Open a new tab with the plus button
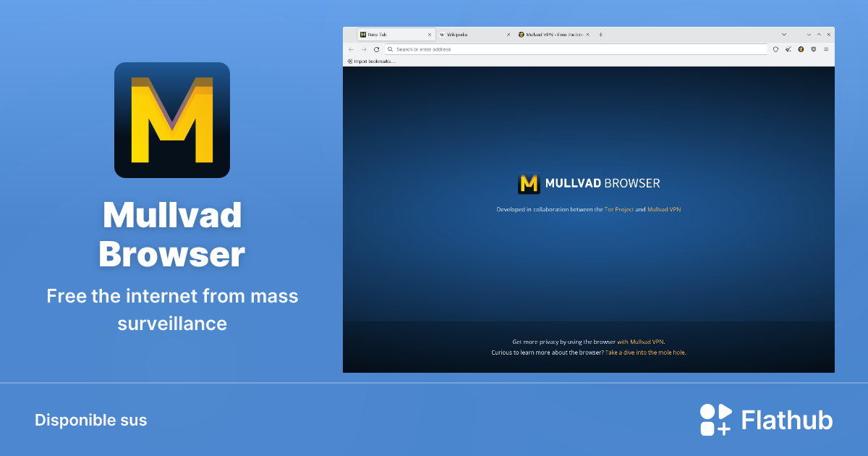The image size is (868, 456). point(600,34)
